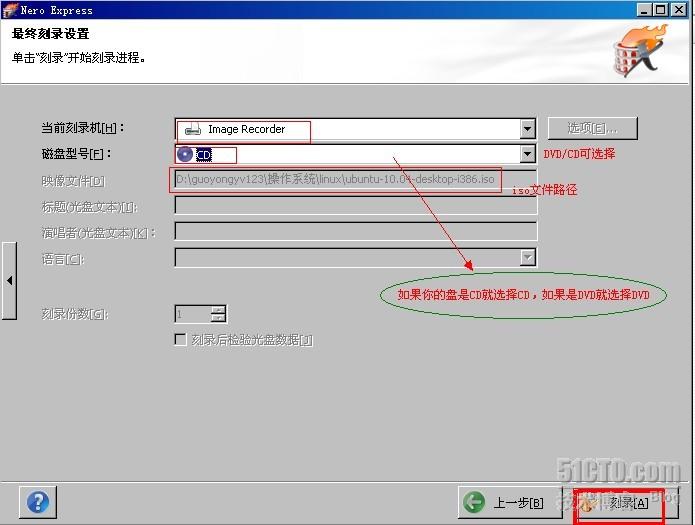Screen dimensions: 695x525
Task: Enable verify disc data after burning checkbox
Action: pos(180,340)
